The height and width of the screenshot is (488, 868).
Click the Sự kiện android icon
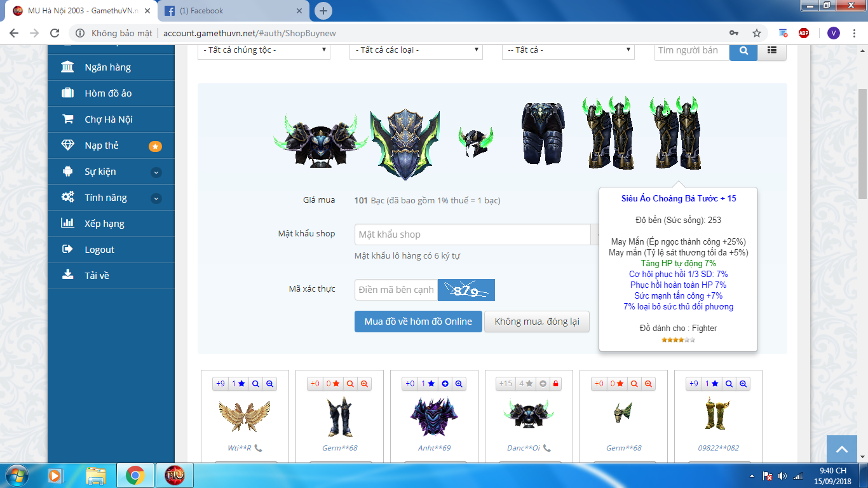[67, 171]
